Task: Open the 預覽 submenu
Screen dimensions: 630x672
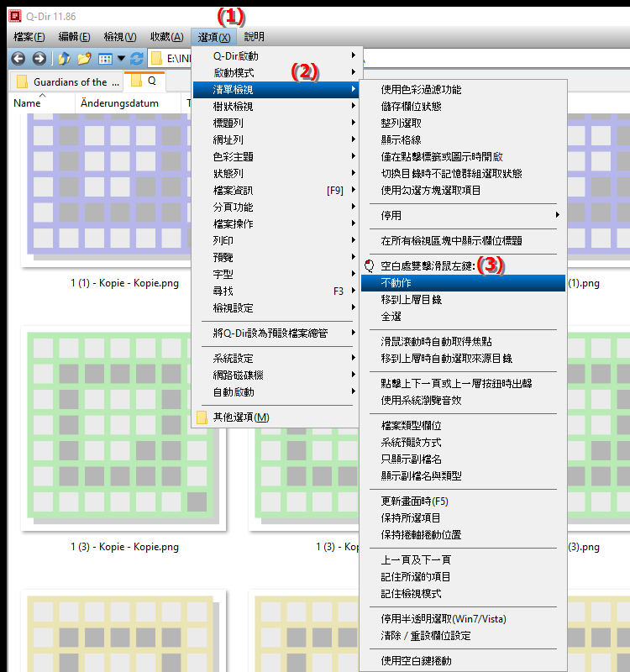Action: (x=276, y=258)
